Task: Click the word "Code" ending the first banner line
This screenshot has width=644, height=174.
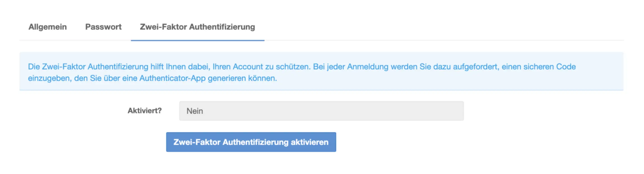Action: coord(566,67)
